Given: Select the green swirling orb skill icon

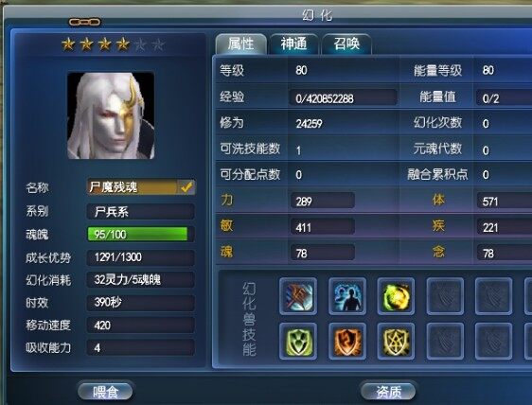Looking at the screenshot, I should [x=396, y=296].
